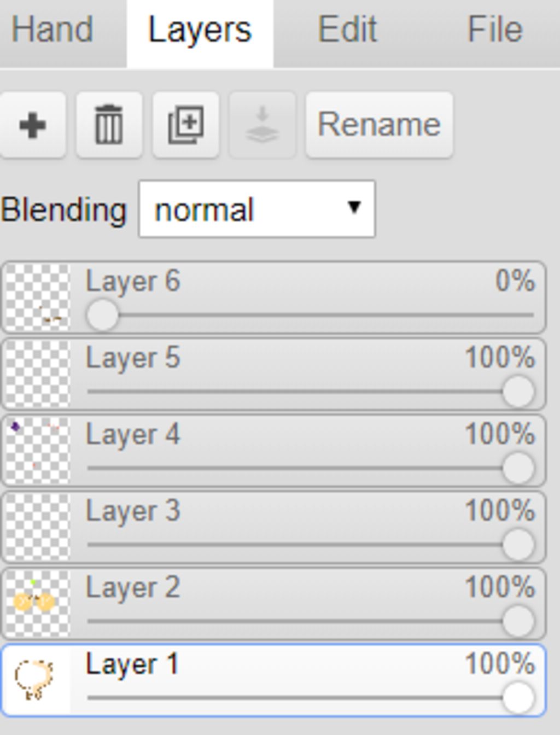Click the dropdown arrow beside normal
560x735 pixels.
click(354, 207)
